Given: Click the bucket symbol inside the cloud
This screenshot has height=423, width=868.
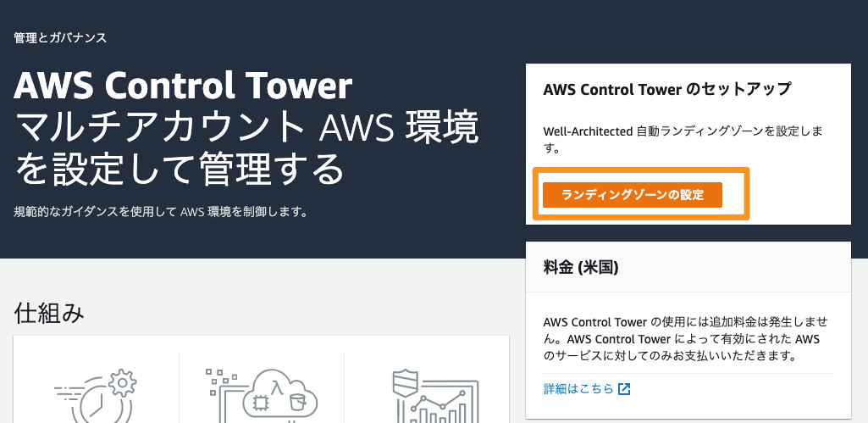Looking at the screenshot, I should click(x=297, y=402).
